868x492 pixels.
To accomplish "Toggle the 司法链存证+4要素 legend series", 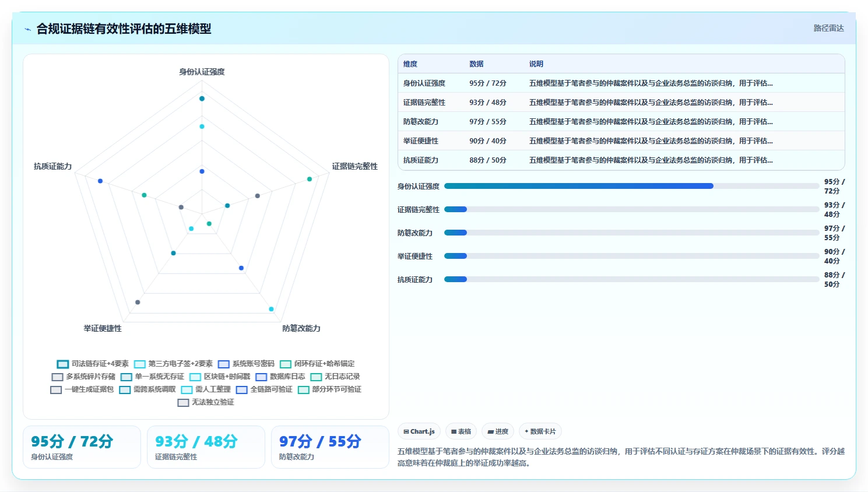I will [x=93, y=364].
